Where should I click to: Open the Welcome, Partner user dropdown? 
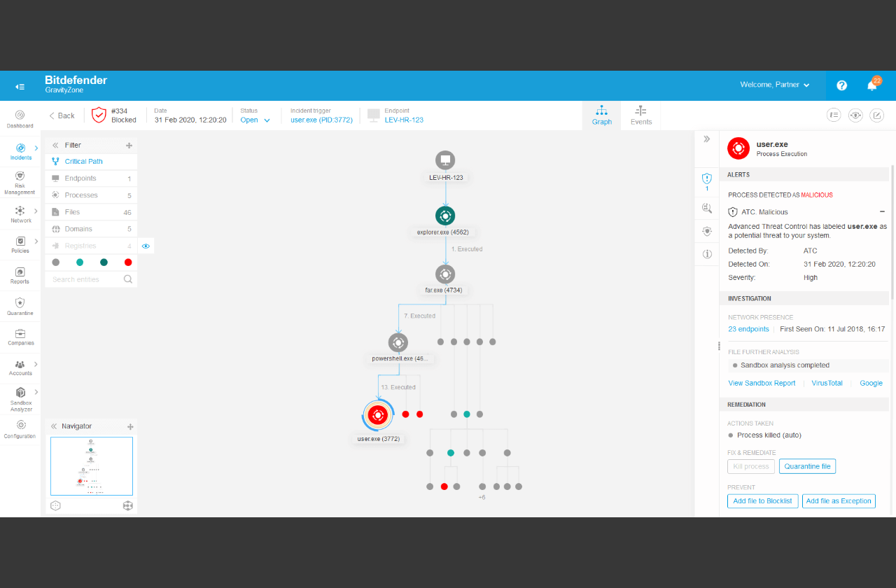coord(775,85)
